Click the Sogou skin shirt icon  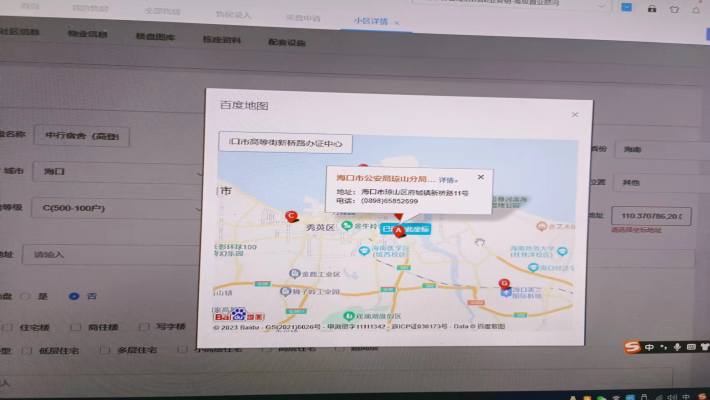coord(705,347)
